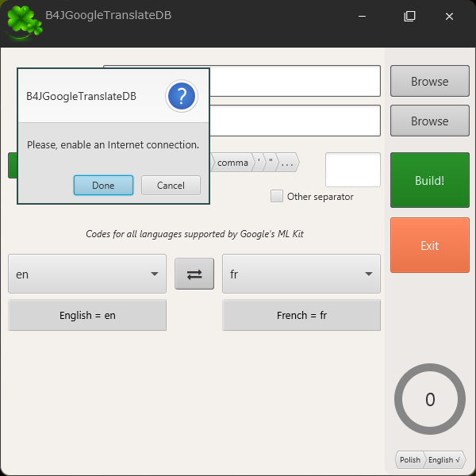Click the swap languages arrows button
This screenshot has width=476, height=476.
point(194,274)
